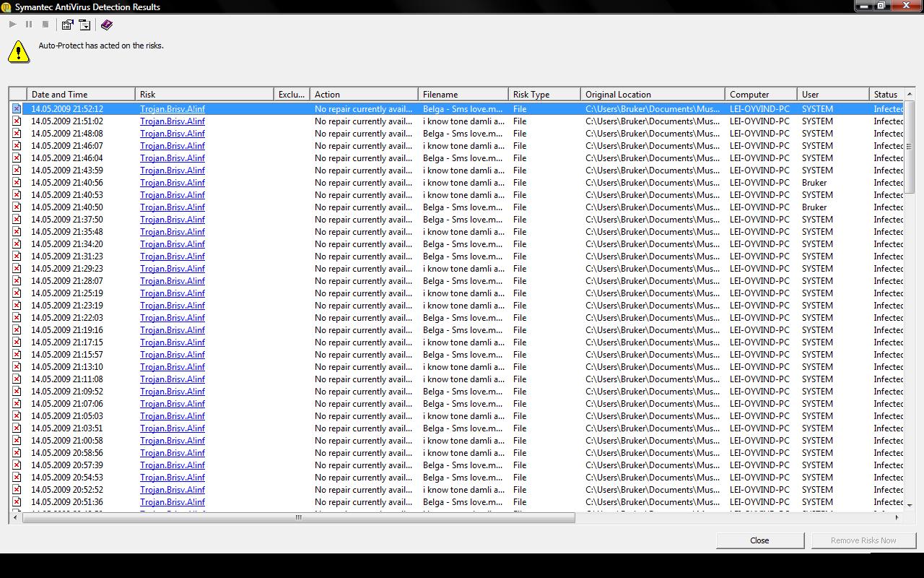Sort by the Computer column header
The image size is (924, 578).
tap(761, 95)
